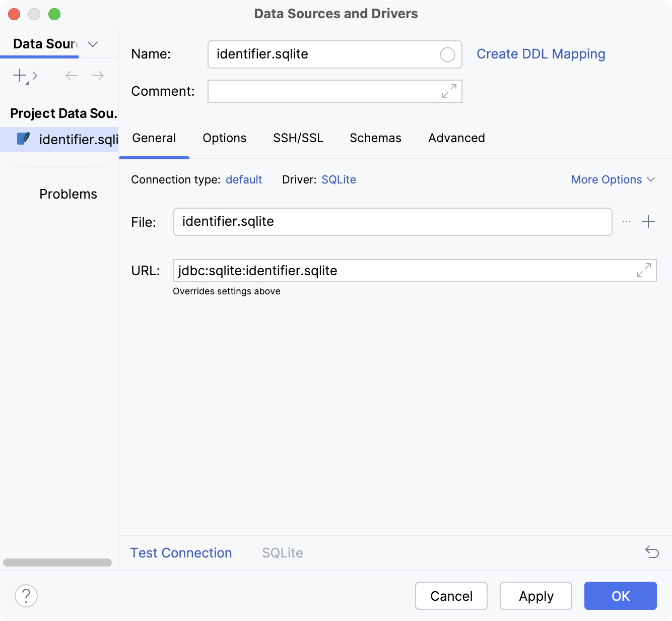Image resolution: width=672 pixels, height=621 pixels.
Task: Open the file browser via the ellipsis icon
Action: pyautogui.click(x=626, y=222)
